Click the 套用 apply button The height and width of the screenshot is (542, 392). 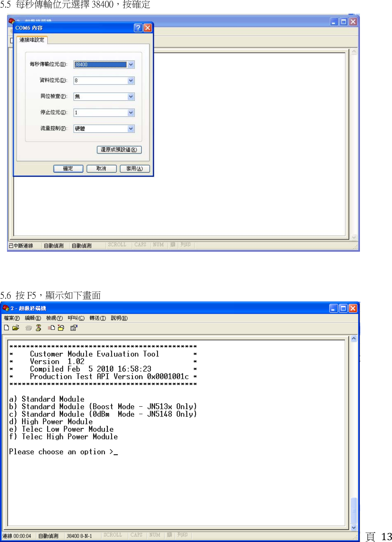pyautogui.click(x=135, y=169)
